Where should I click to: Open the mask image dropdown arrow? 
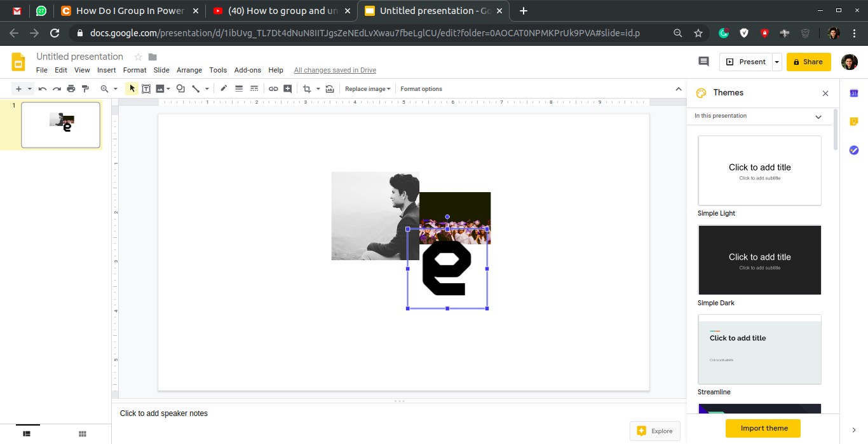318,89
